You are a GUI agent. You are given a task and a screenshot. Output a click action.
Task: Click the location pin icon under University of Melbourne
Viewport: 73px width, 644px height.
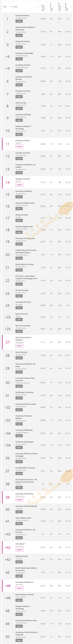coord(17,584)
